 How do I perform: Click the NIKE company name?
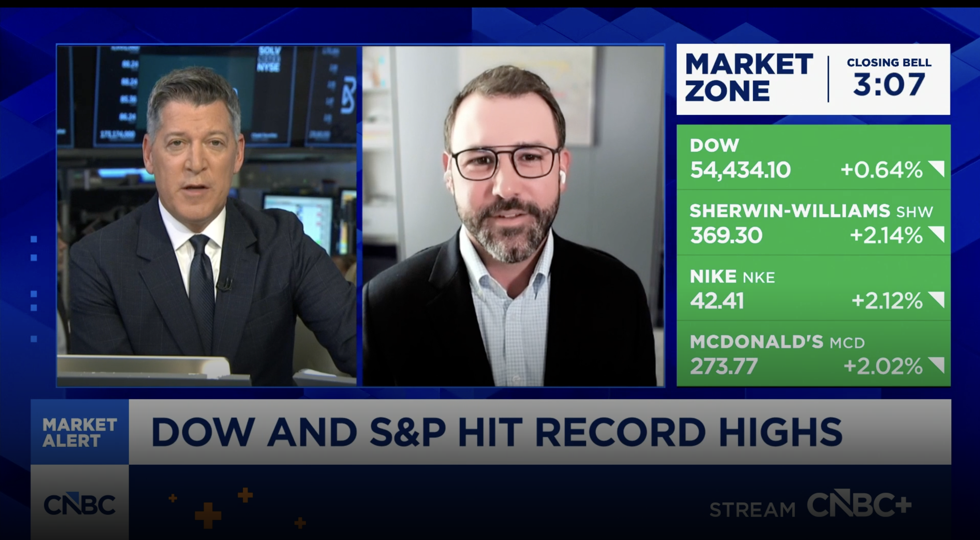(713, 276)
